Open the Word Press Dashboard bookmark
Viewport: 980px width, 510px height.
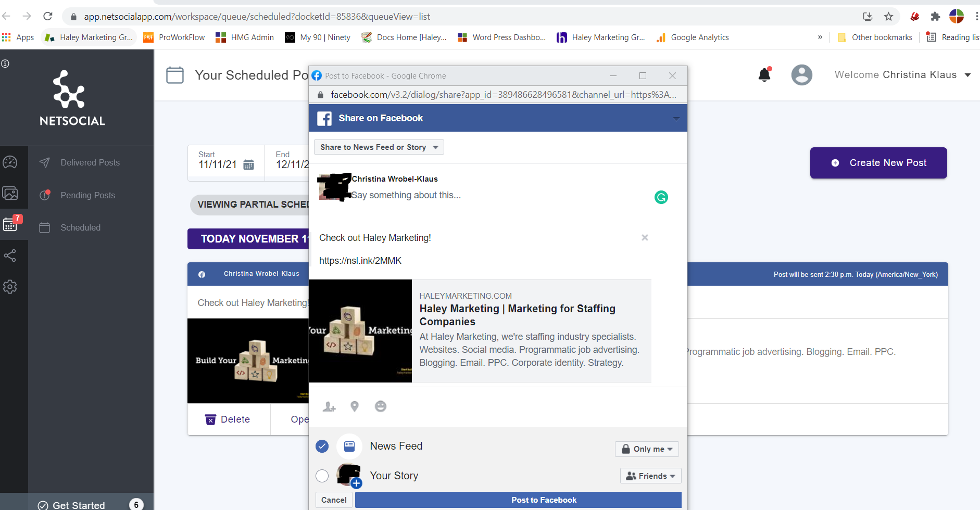pos(502,37)
